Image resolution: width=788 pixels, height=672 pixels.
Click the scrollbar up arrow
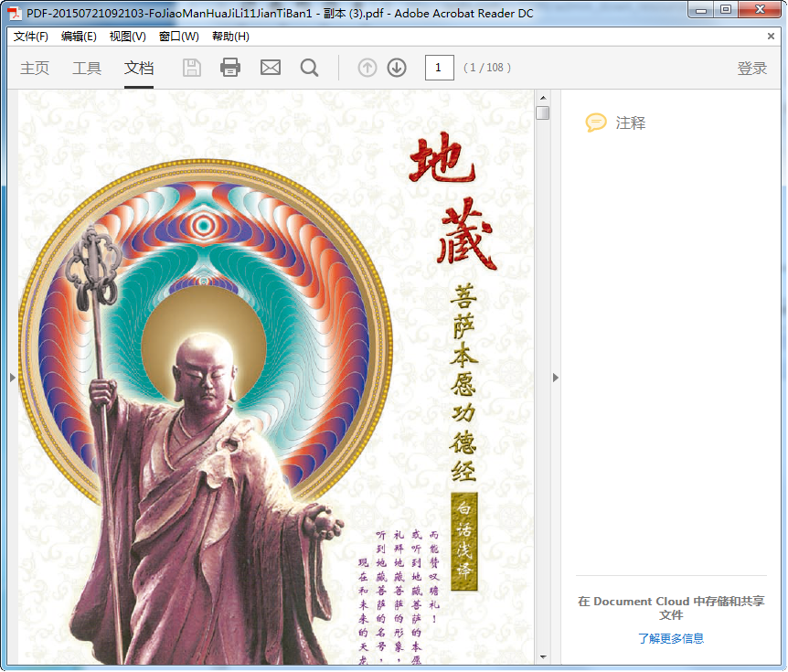(x=543, y=98)
